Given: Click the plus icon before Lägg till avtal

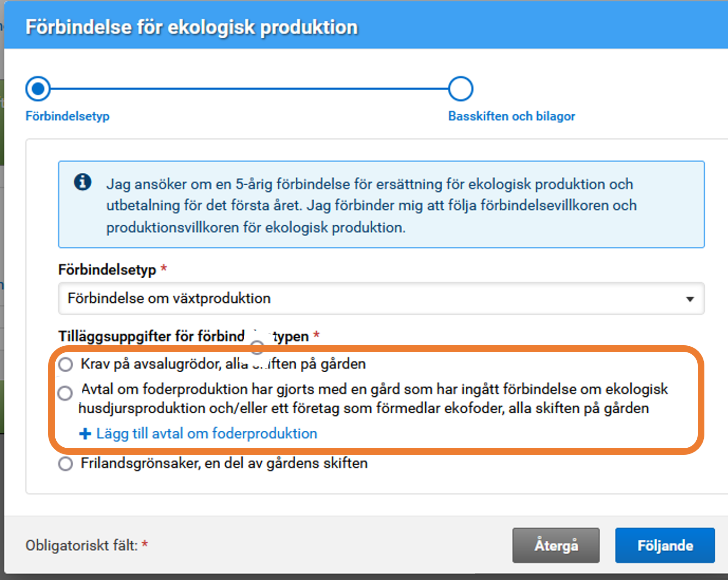Looking at the screenshot, I should click(85, 433).
